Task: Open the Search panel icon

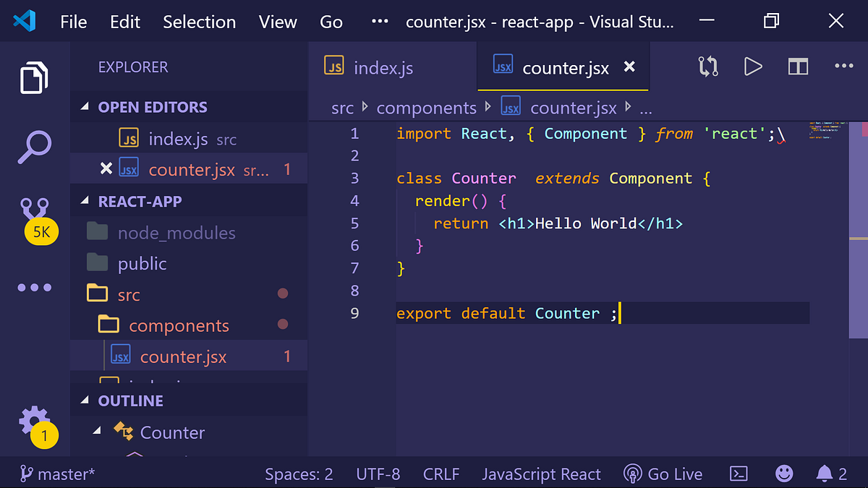Action: 34,145
